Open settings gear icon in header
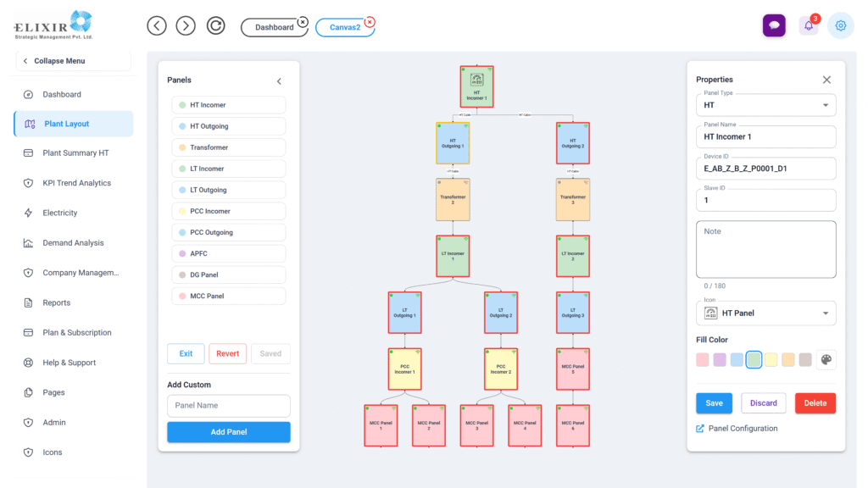This screenshot has height=488, width=868. (840, 25)
